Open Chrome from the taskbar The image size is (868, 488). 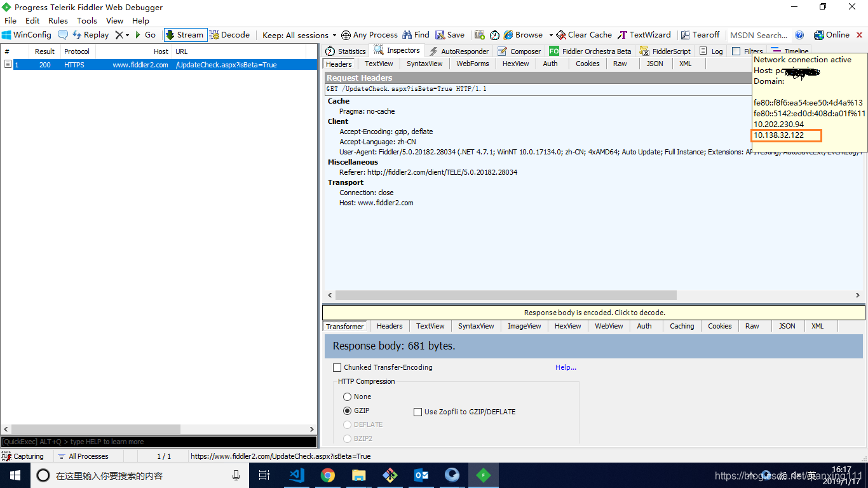point(328,475)
